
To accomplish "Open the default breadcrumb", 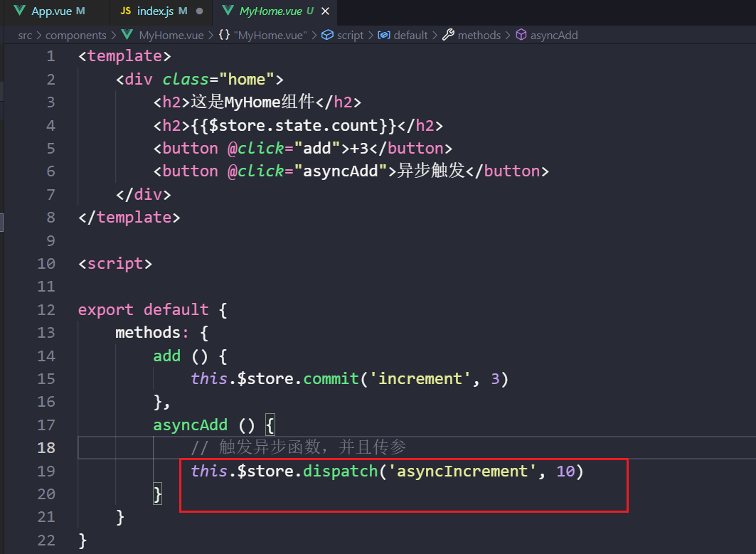I will 410,35.
